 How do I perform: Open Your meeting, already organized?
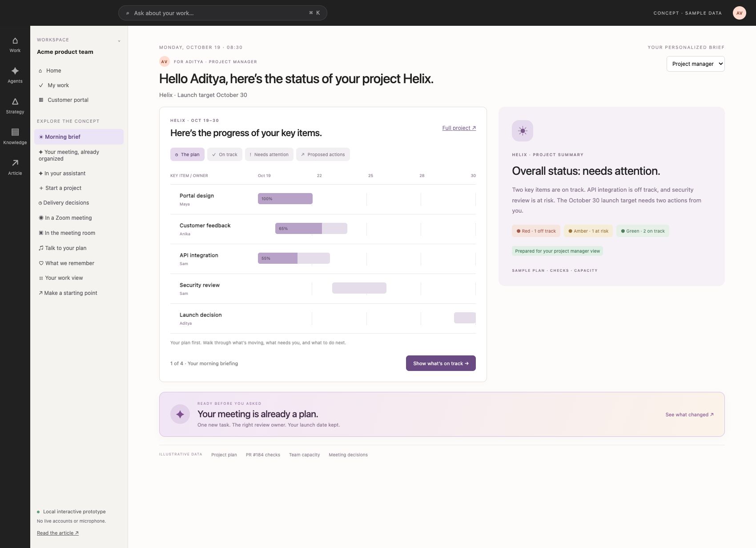(x=79, y=155)
